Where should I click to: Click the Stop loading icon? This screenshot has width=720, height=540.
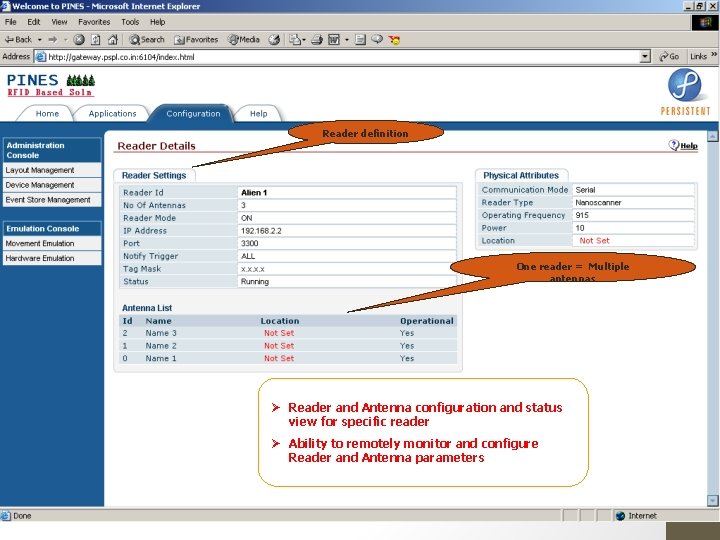point(79,39)
